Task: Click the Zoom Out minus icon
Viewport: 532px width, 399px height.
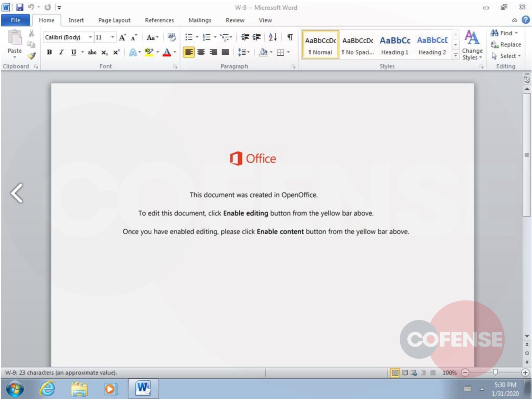Action: click(465, 373)
